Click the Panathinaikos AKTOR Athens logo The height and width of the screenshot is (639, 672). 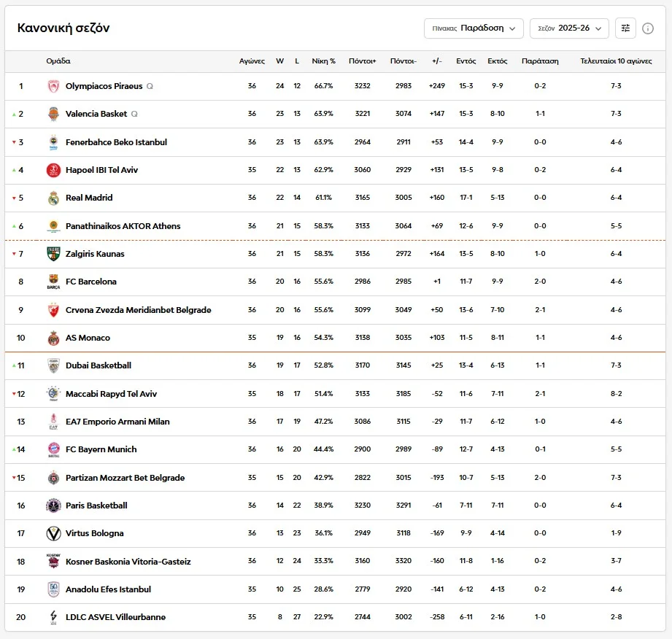coord(53,226)
